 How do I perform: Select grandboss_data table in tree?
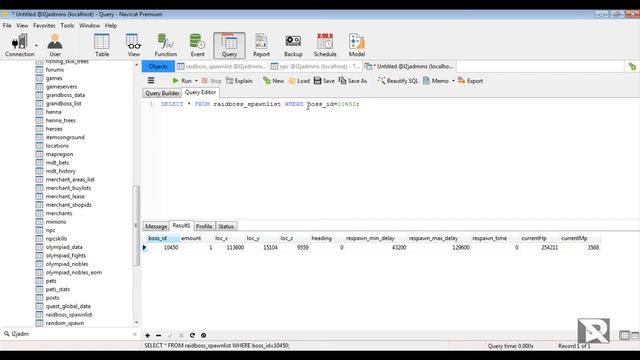[x=65, y=95]
